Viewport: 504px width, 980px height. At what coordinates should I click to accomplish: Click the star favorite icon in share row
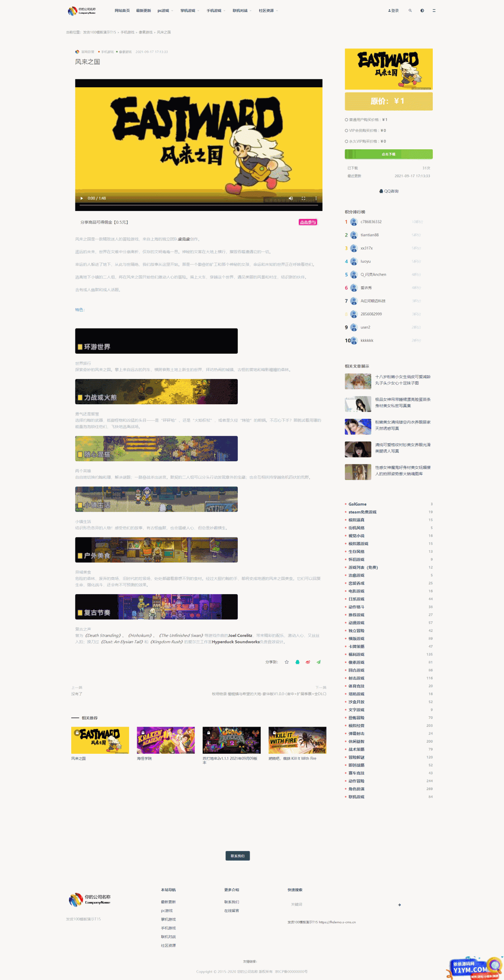click(x=287, y=662)
